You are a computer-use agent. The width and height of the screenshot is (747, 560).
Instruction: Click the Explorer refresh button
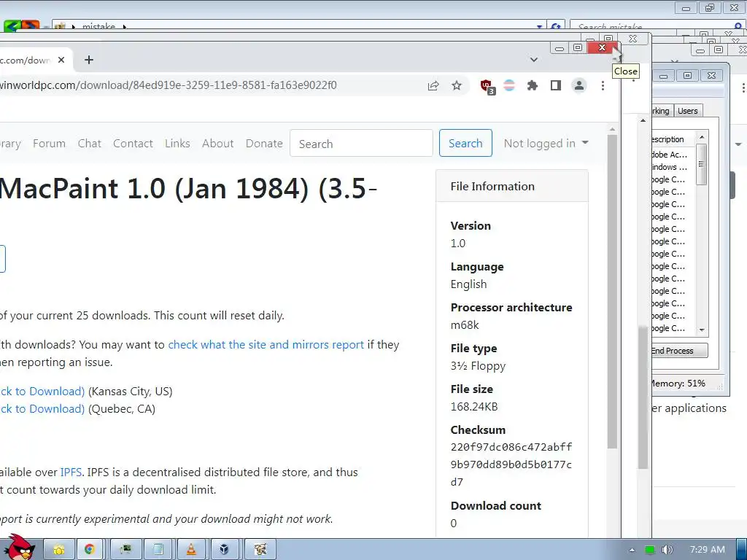[556, 27]
